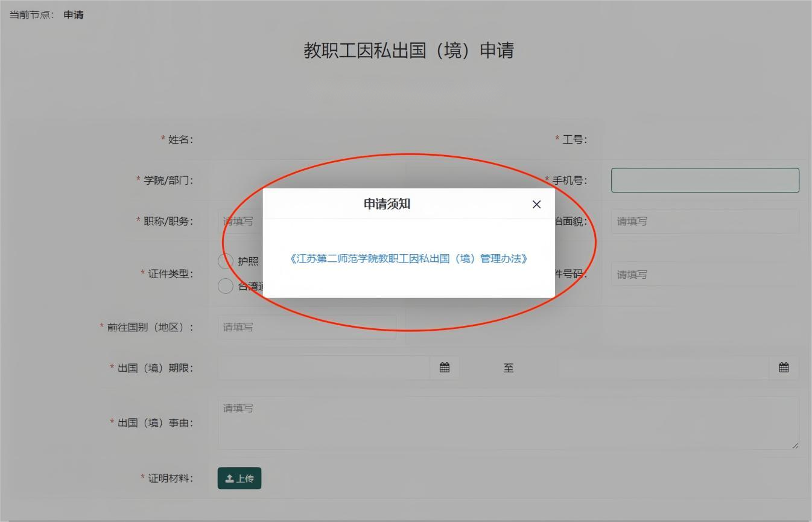Screen dimensions: 812x522
Task: Select the 台湾通行证 radio option
Action: coord(226,286)
